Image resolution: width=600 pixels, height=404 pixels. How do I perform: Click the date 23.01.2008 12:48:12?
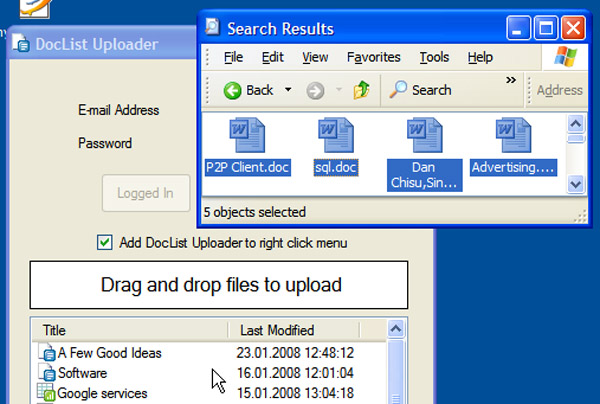click(295, 353)
